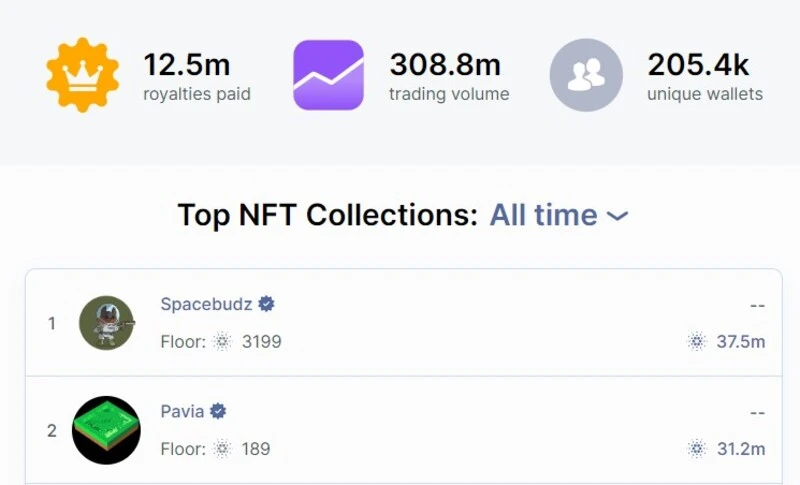
Task: Select the Pavia green land avatar
Action: tap(106, 430)
